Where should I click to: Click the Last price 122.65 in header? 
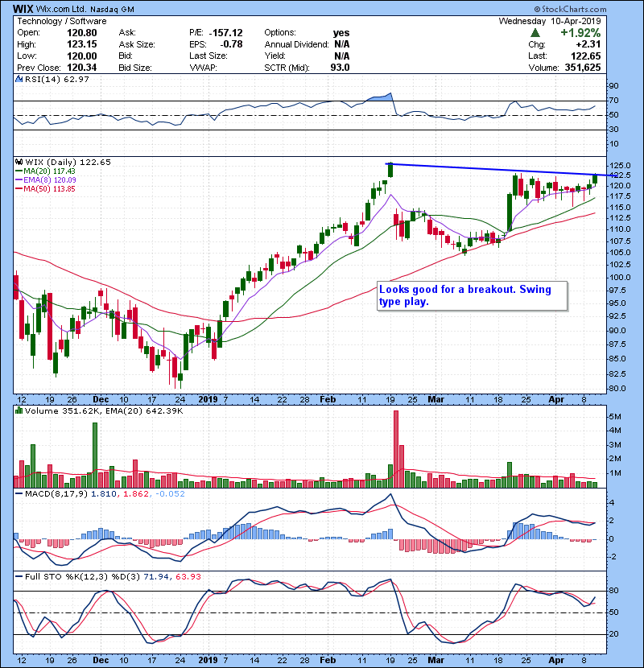click(x=586, y=56)
